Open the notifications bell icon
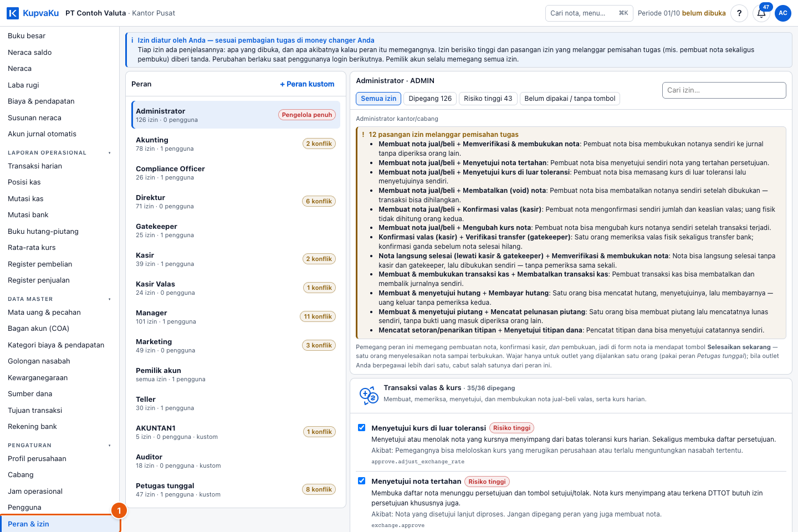The height and width of the screenshot is (532, 798). click(x=761, y=13)
